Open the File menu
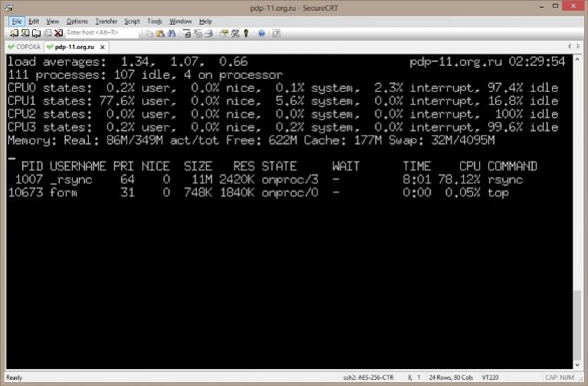Viewport: 588px width, 386px height. point(17,21)
